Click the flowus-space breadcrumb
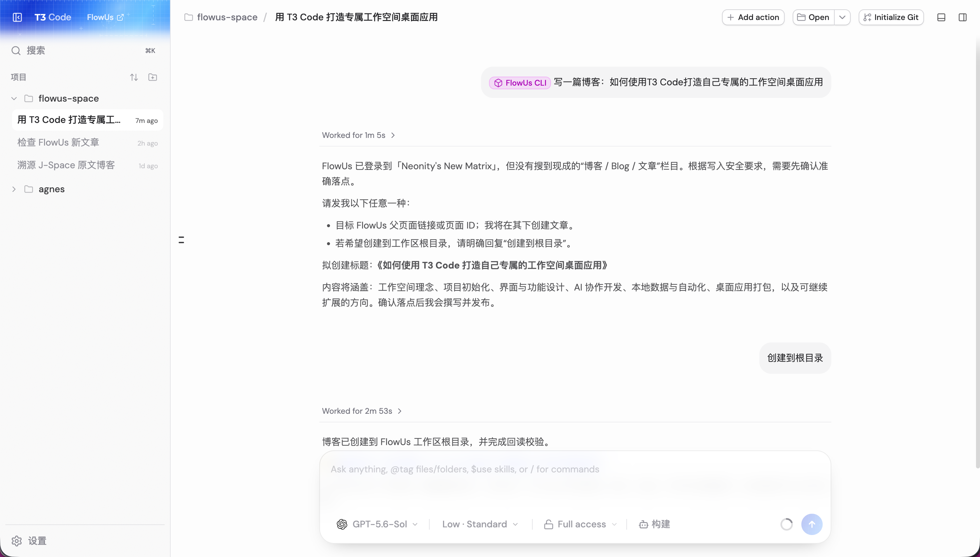Screen dimensions: 980x557 tap(221, 17)
